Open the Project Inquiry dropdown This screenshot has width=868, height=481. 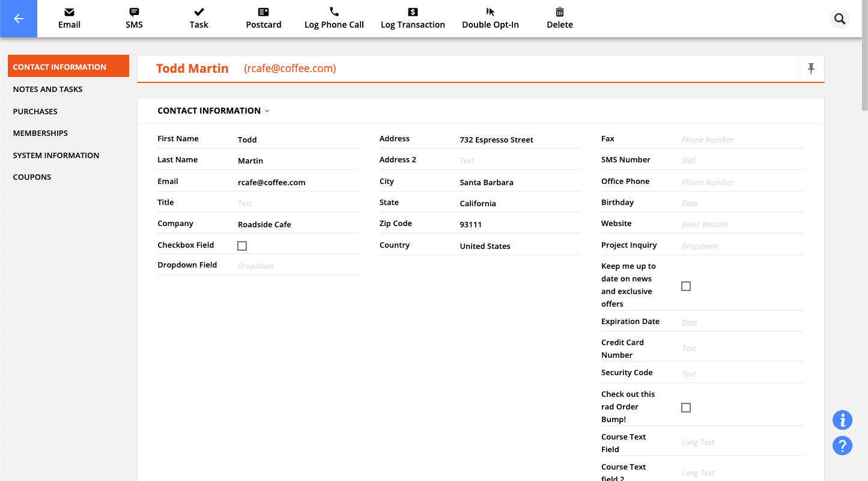click(x=742, y=245)
